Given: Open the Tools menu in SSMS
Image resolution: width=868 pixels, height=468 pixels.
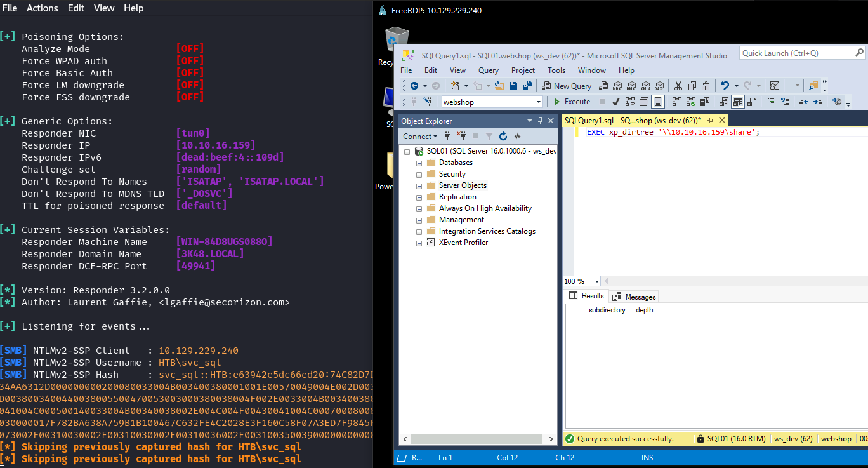Looking at the screenshot, I should click(x=556, y=70).
